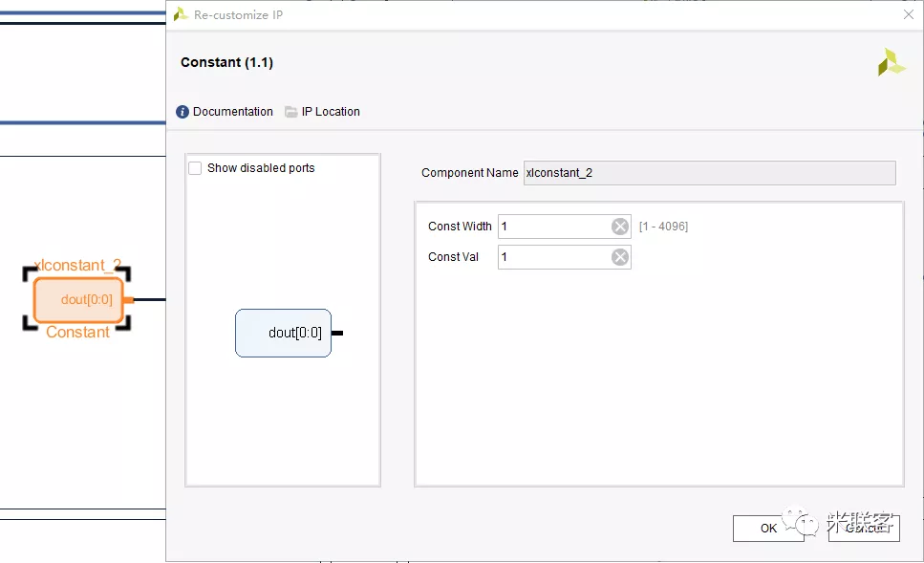This screenshot has height=563, width=924.
Task: Open the Documentation link
Action: [x=233, y=112]
